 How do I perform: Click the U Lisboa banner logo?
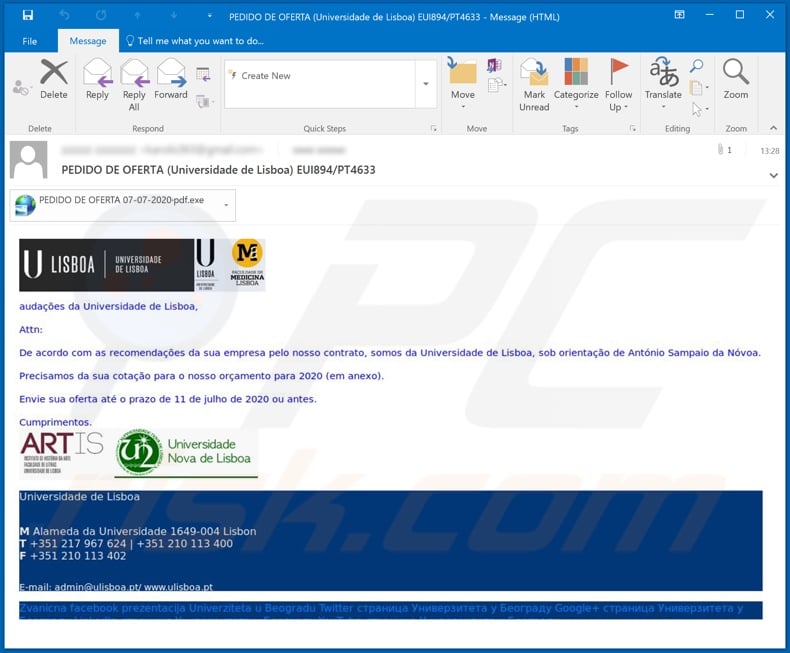106,265
